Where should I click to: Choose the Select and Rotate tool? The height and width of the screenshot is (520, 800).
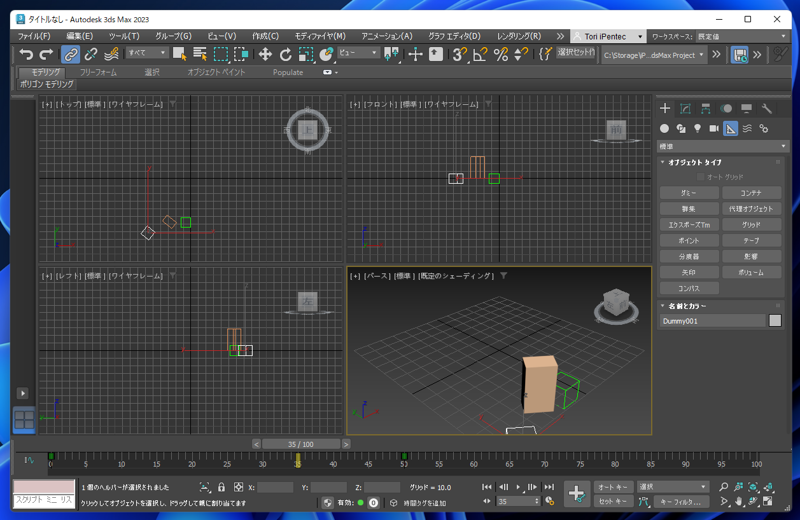[285, 54]
